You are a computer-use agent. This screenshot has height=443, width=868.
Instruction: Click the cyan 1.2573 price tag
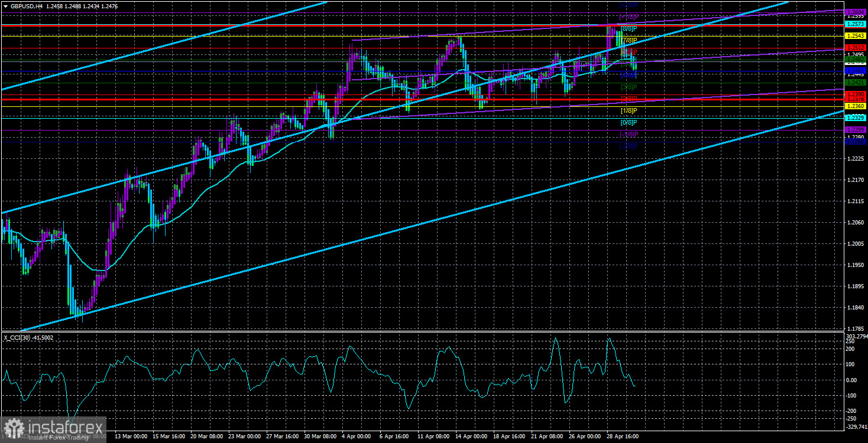pyautogui.click(x=855, y=24)
